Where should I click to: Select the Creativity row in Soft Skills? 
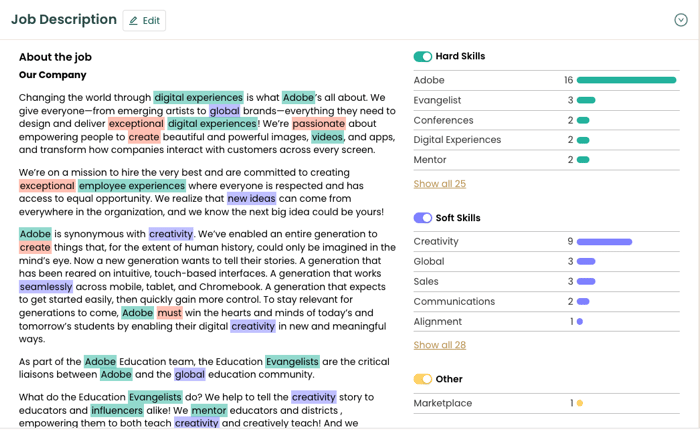click(x=546, y=242)
